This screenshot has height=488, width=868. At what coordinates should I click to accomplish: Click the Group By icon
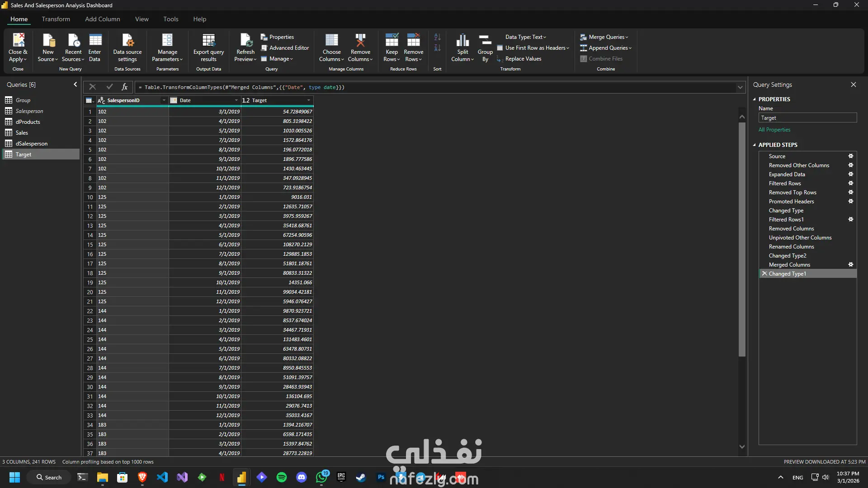tap(485, 41)
